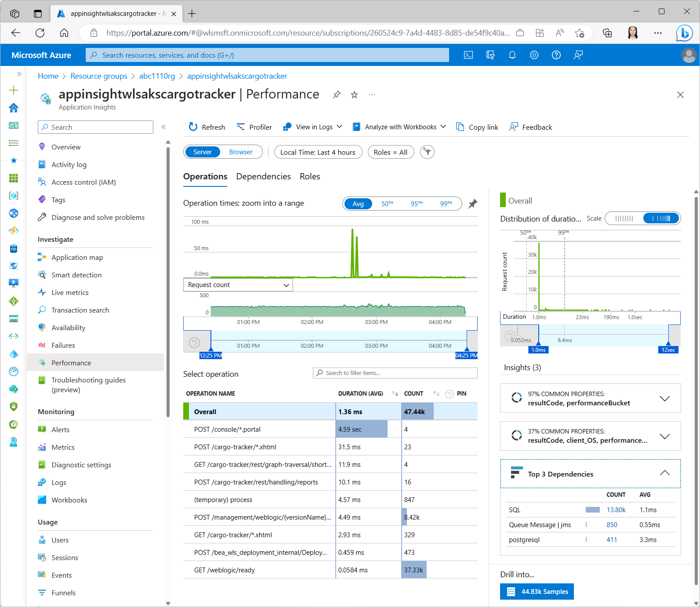Open Azure Cloud Shell icon
This screenshot has width=700, height=608.
[468, 55]
